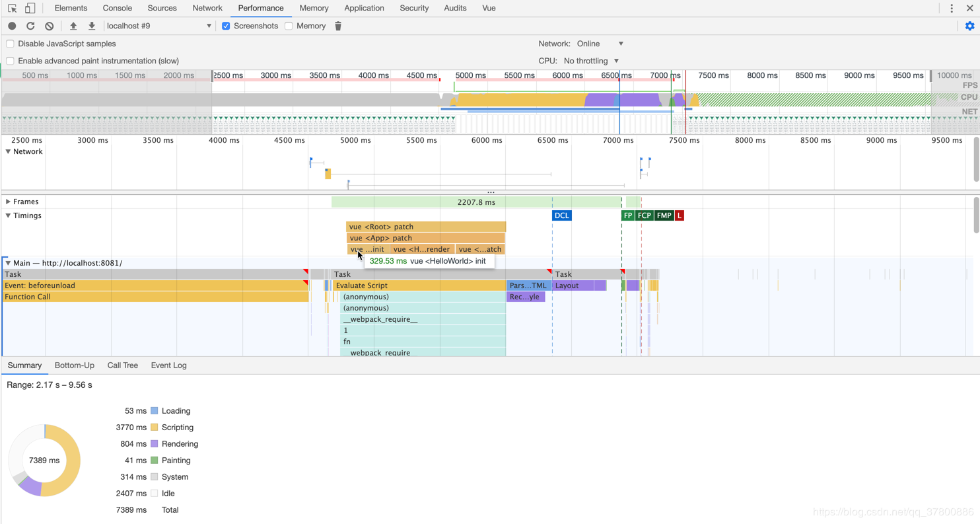Check Disable JavaScript samples
Image resolution: width=980 pixels, height=524 pixels.
tap(10, 44)
